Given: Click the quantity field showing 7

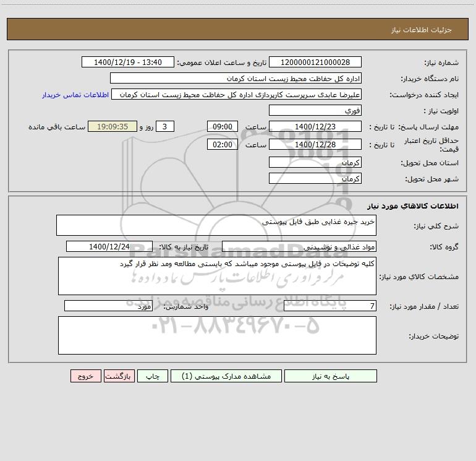Looking at the screenshot, I should coord(330,306).
